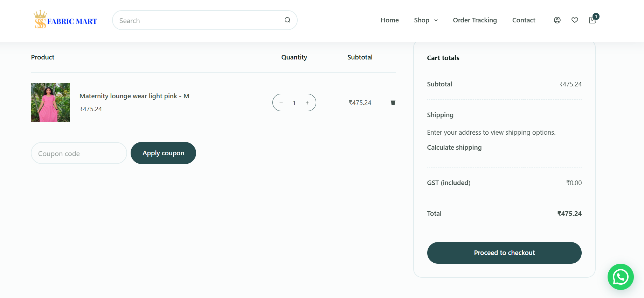The width and height of the screenshot is (644, 298).
Task: Open the wishlist heart icon
Action: pyautogui.click(x=575, y=20)
